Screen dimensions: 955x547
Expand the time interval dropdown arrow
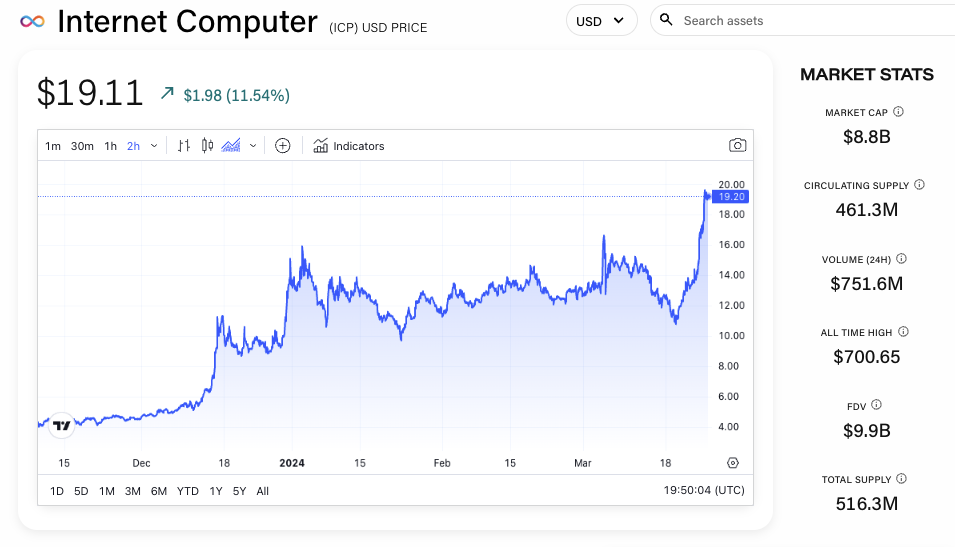154,146
